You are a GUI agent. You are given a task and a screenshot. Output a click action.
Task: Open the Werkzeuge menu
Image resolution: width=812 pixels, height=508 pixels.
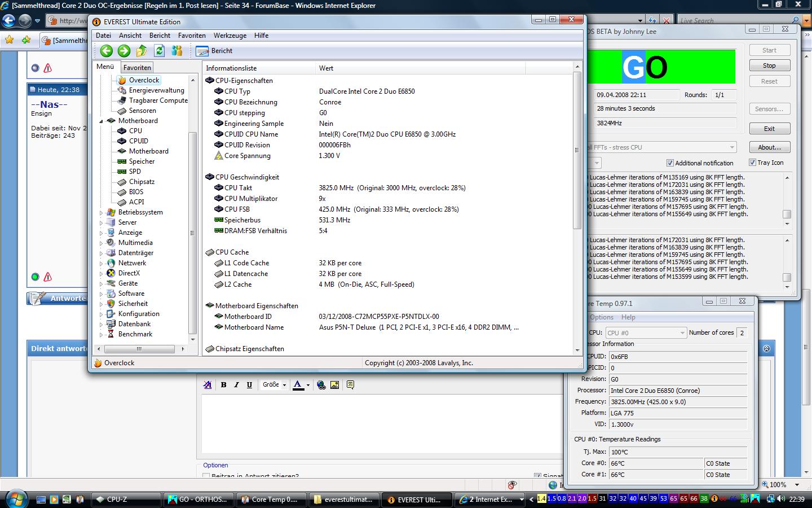pos(230,36)
